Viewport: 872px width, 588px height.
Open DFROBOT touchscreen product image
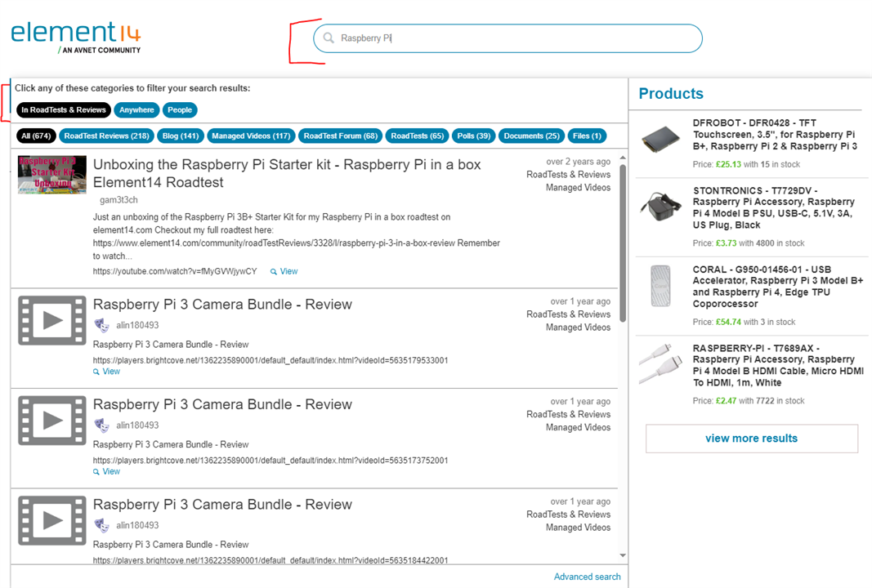[x=660, y=138]
